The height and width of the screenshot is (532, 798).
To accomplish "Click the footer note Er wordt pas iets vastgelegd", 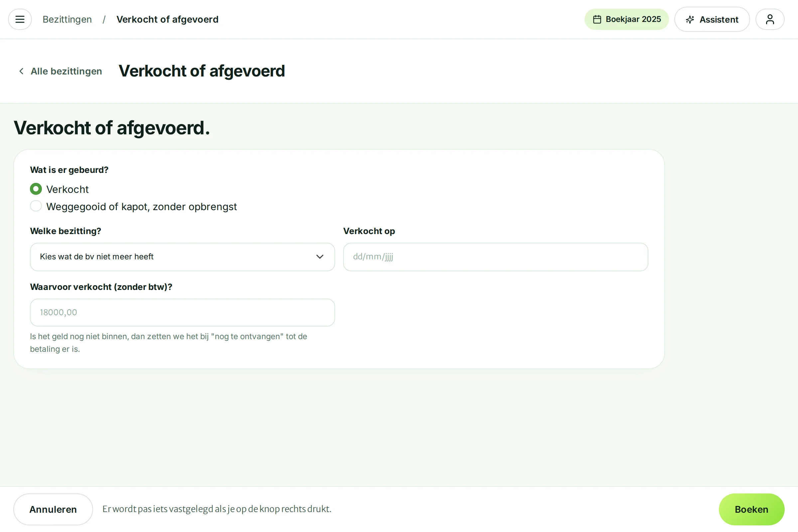I will [217, 509].
